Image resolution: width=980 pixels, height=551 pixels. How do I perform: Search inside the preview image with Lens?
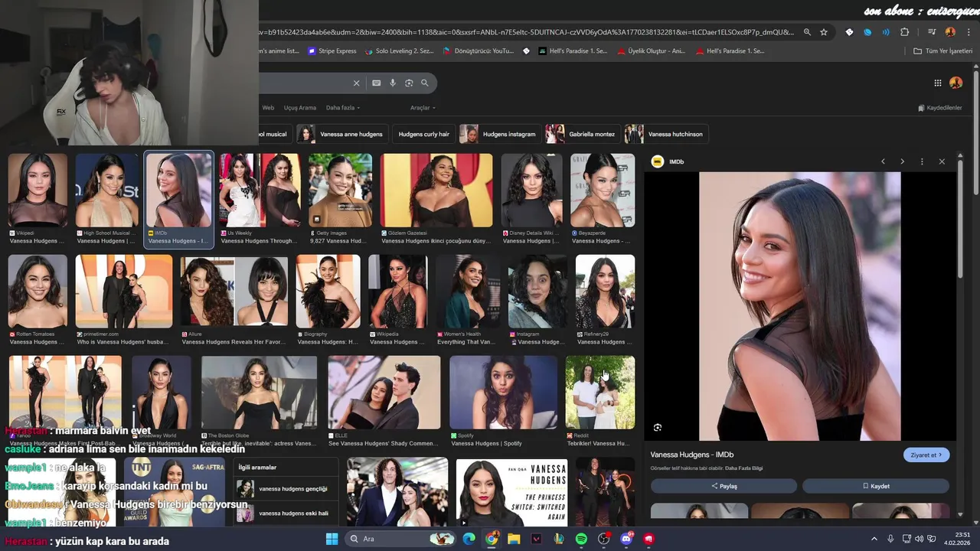click(x=658, y=428)
